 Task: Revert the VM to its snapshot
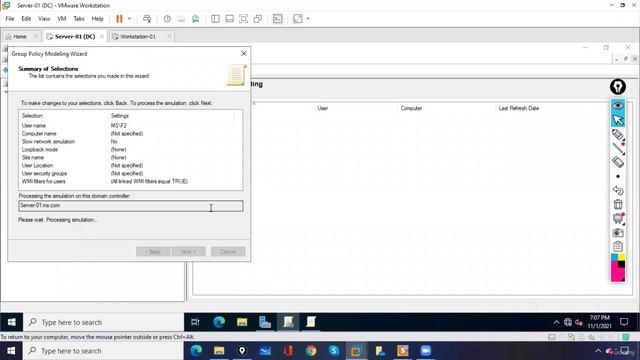tap(181, 19)
